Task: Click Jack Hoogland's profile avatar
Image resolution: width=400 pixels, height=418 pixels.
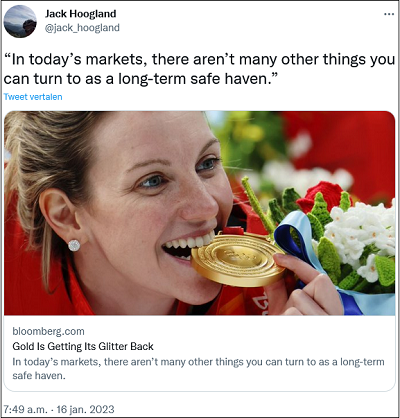Action: pos(20,21)
